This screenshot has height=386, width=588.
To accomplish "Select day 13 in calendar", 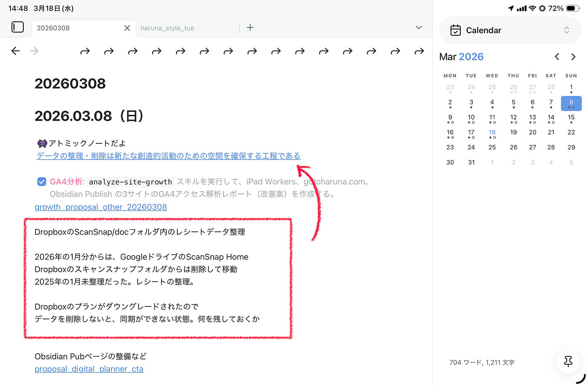I will (532, 118).
